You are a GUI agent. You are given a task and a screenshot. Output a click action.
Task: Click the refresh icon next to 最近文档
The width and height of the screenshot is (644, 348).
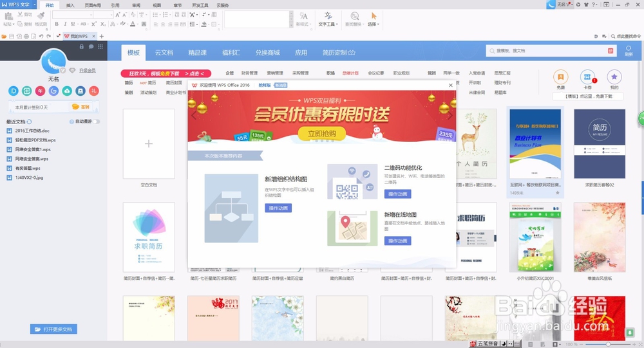[29, 122]
